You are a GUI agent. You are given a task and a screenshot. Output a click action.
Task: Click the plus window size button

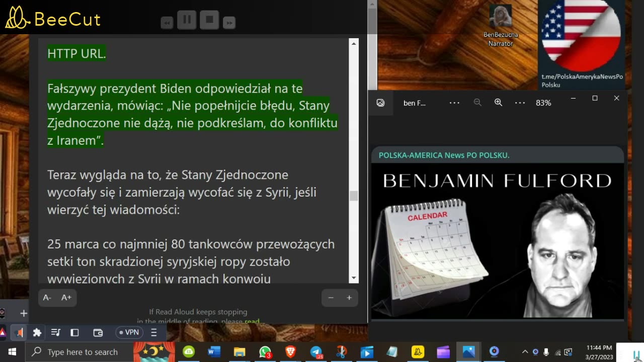coord(349,298)
